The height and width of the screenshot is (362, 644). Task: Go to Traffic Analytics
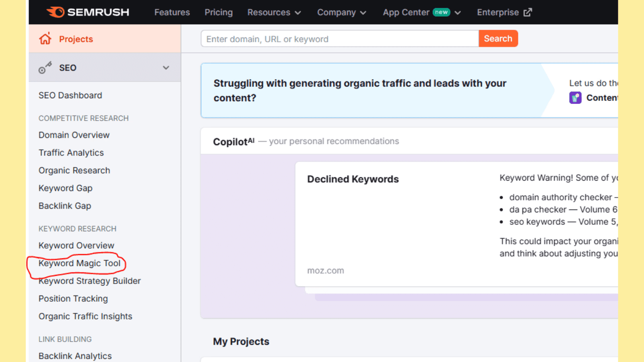(x=71, y=153)
